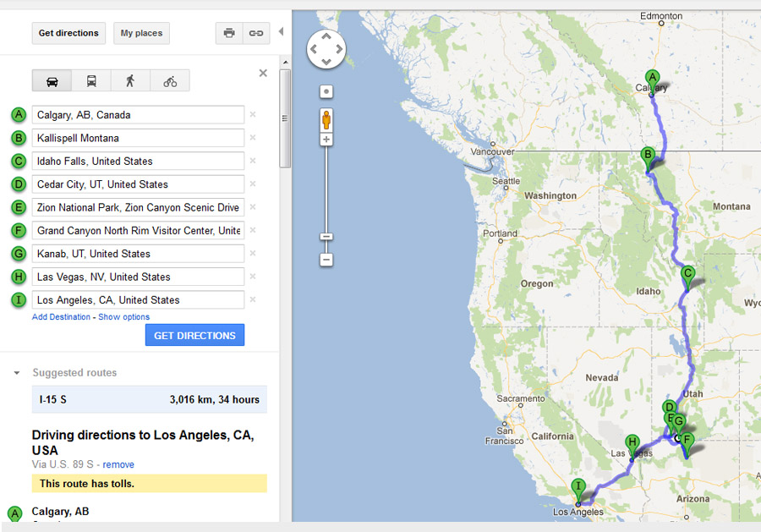
Task: Click the Calgary, AB, Canada input field
Action: pyautogui.click(x=138, y=115)
